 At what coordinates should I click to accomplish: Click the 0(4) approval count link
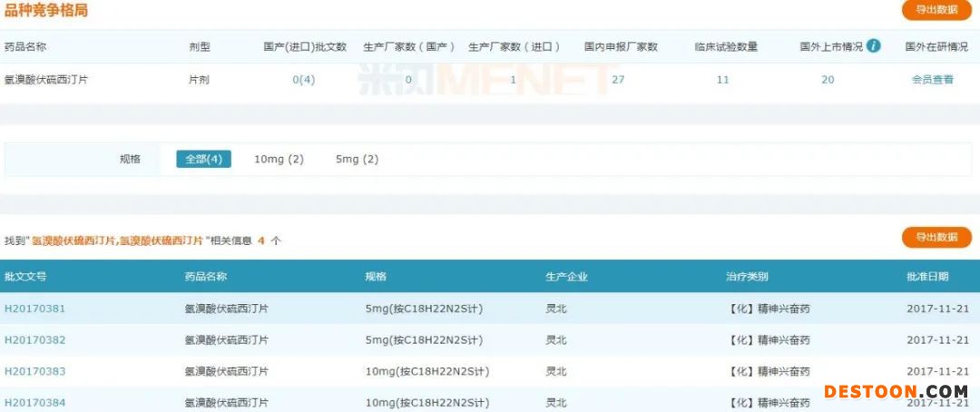tap(303, 80)
